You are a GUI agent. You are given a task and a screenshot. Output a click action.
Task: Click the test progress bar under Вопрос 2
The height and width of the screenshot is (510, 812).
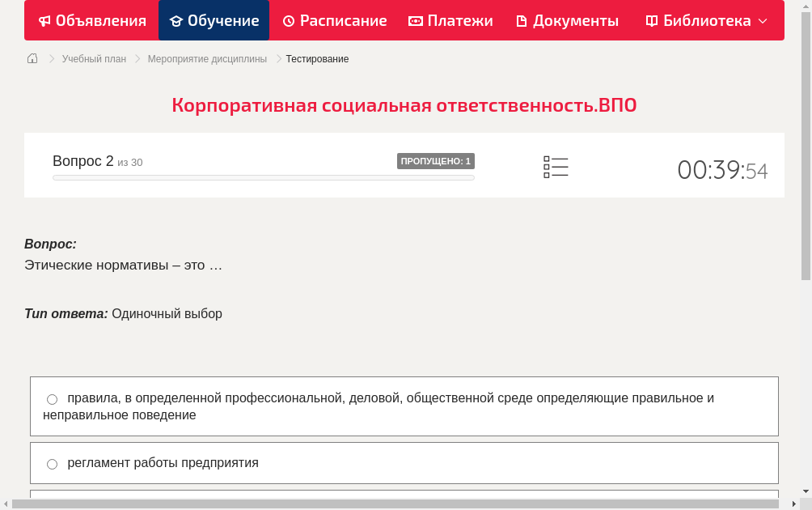(x=263, y=177)
